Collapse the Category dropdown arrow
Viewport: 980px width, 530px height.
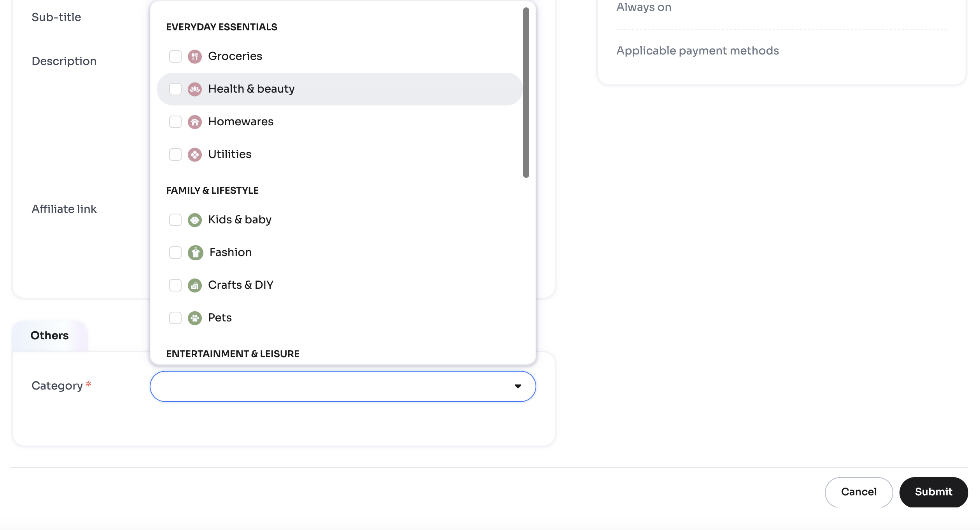click(x=518, y=386)
